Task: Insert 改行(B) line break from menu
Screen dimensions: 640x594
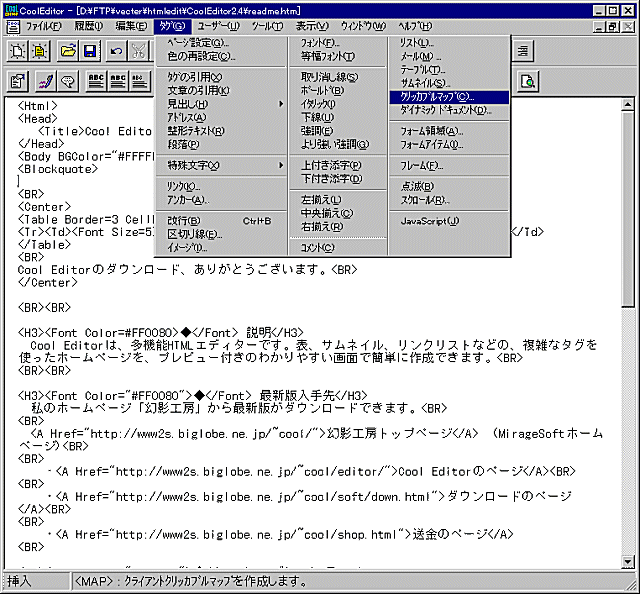Action: [x=221, y=221]
